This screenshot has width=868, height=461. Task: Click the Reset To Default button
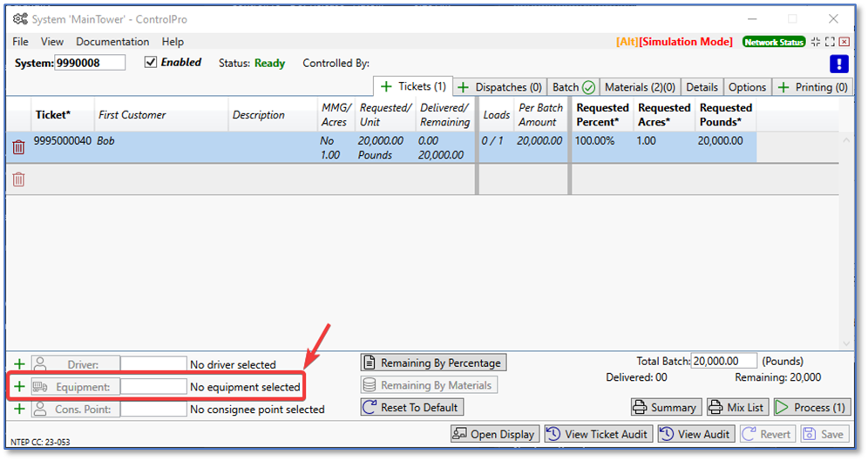pyautogui.click(x=411, y=407)
